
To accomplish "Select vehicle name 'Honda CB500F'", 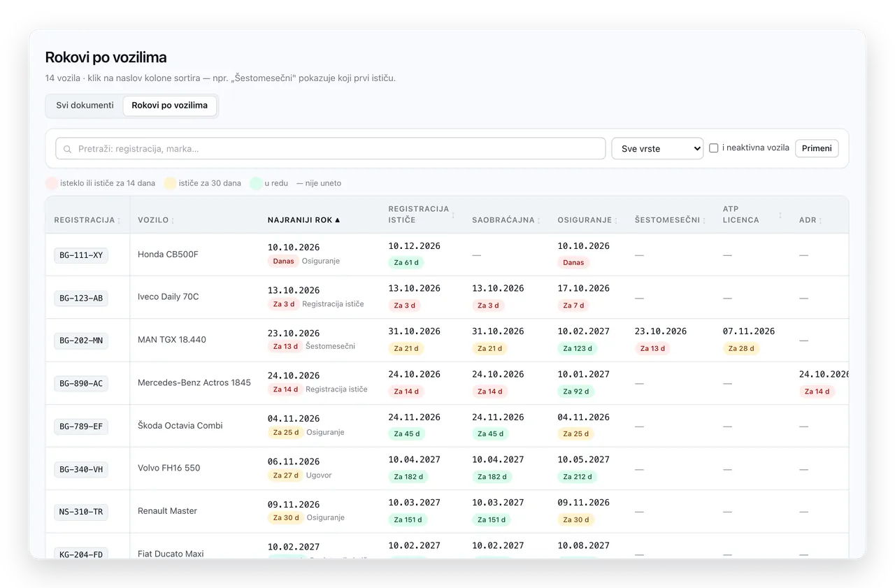I will [x=168, y=254].
